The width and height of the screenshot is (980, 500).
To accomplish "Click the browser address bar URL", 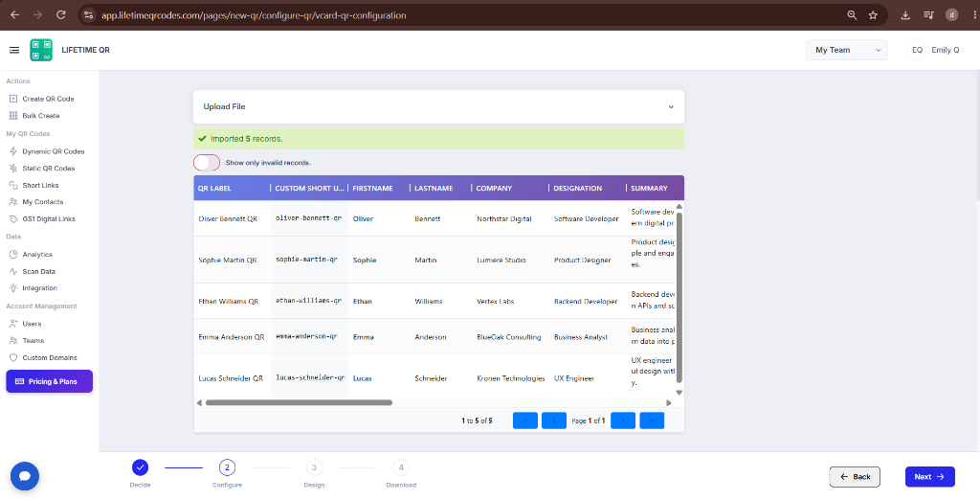I will [254, 15].
